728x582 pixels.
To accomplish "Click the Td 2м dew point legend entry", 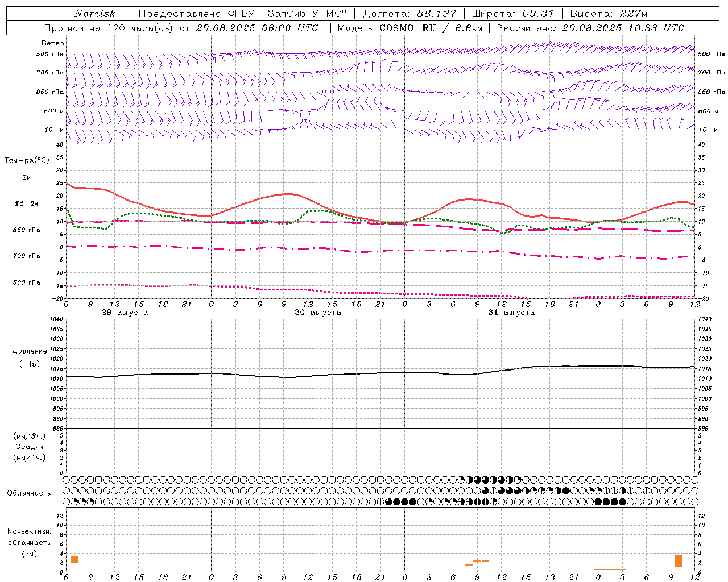I will pyautogui.click(x=27, y=203).
